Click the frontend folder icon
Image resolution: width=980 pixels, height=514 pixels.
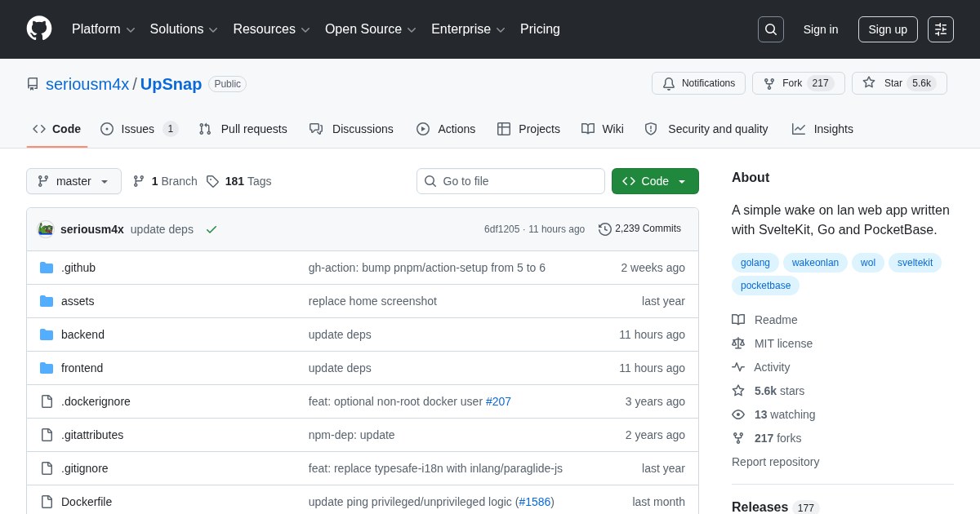coord(47,368)
